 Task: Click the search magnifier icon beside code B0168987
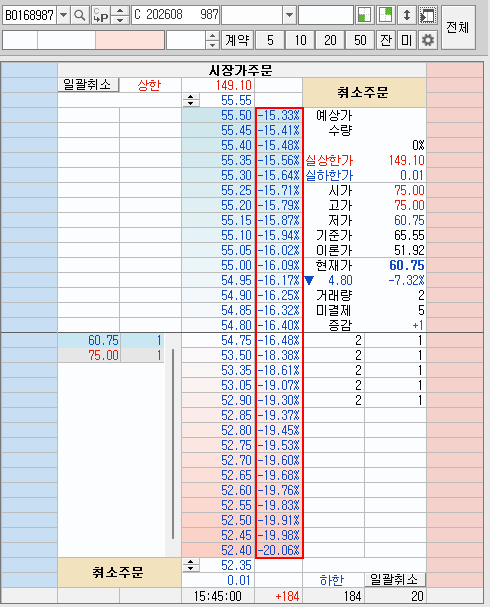coord(80,15)
